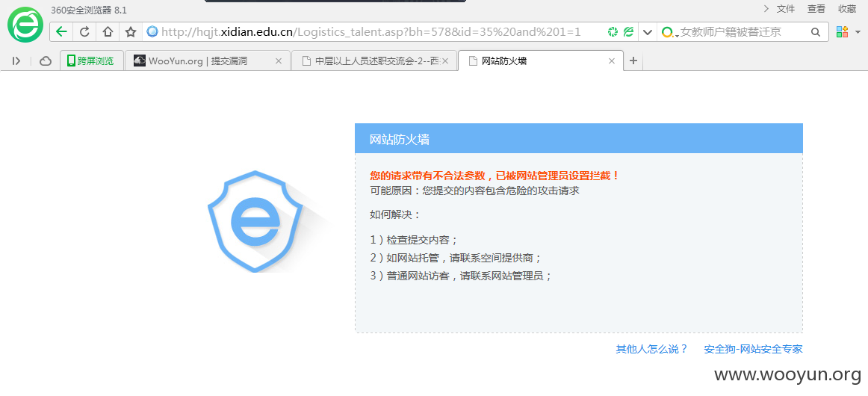Open the 收藏 menu
The height and width of the screenshot is (396, 868).
point(847,8)
